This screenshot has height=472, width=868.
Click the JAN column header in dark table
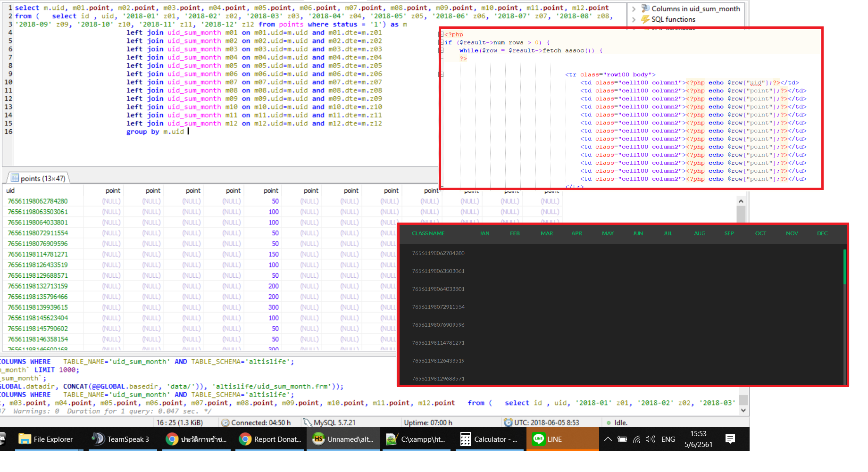(484, 233)
